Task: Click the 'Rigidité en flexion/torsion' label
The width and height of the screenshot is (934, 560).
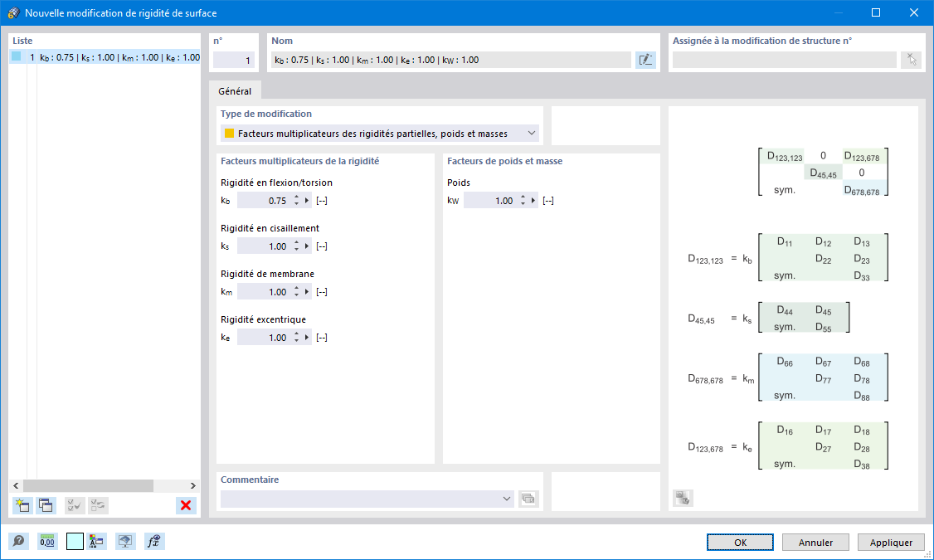Action: tap(276, 183)
